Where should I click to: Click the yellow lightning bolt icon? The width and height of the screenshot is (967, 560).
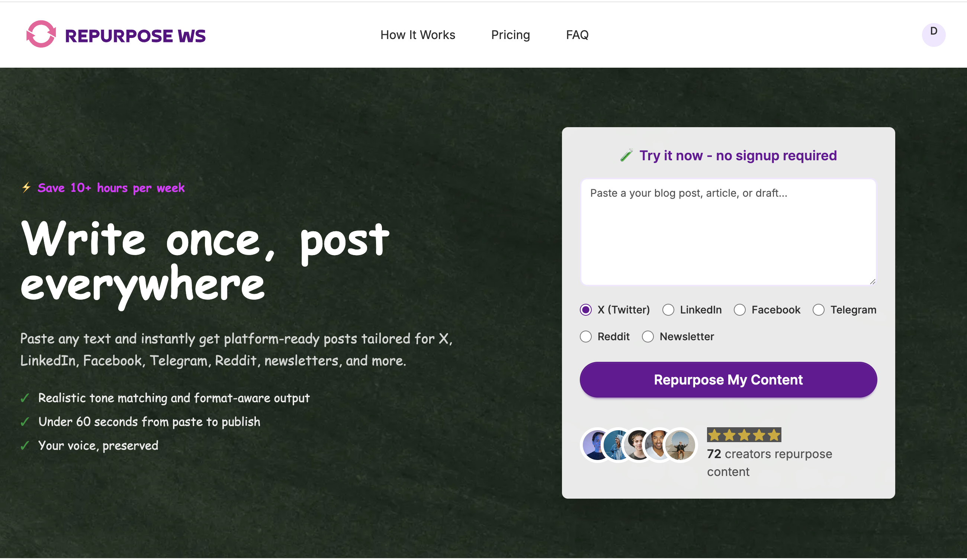pos(26,187)
